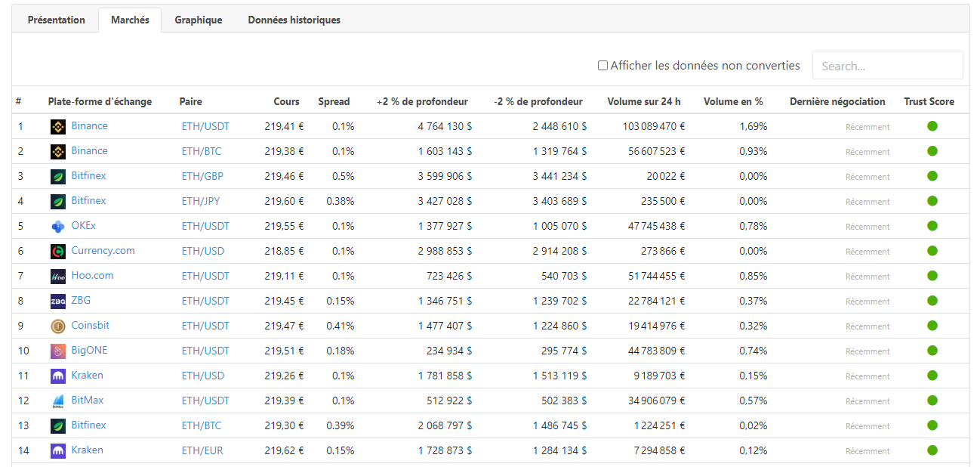980x467 pixels.
Task: Open the Données historiques tab
Action: tap(294, 20)
